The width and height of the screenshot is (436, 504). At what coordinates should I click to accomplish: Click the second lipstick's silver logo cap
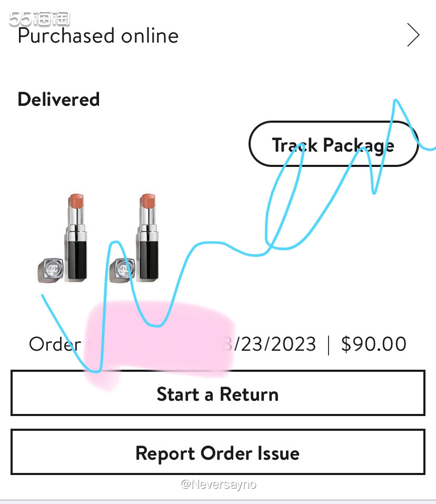click(x=122, y=270)
